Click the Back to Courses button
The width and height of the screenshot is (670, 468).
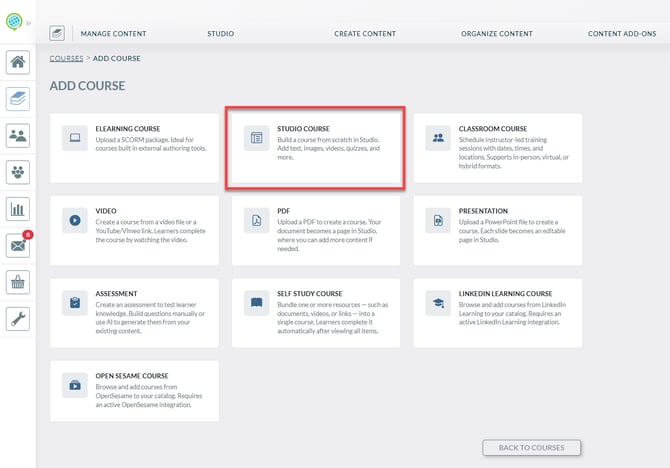(x=532, y=447)
